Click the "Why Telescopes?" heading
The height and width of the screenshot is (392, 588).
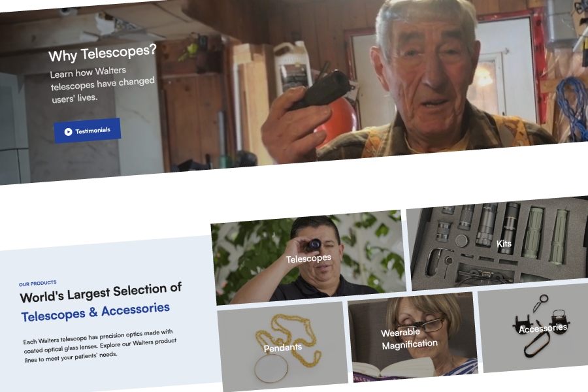[103, 53]
